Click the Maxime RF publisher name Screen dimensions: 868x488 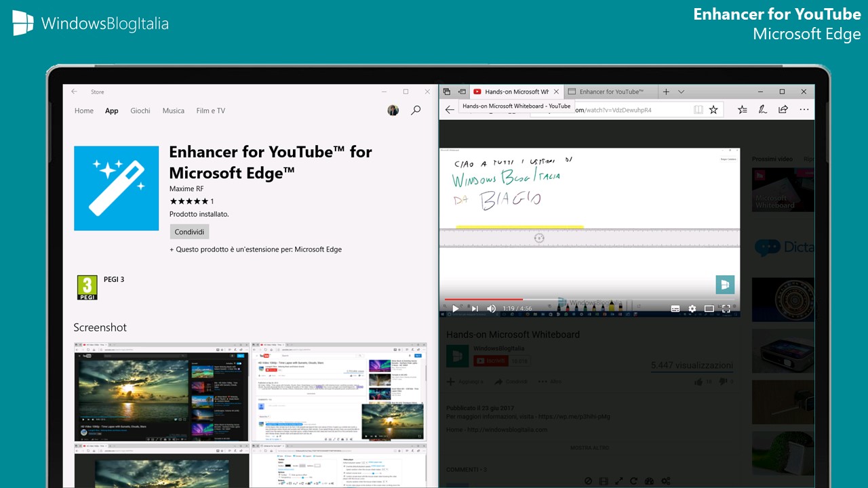(186, 188)
